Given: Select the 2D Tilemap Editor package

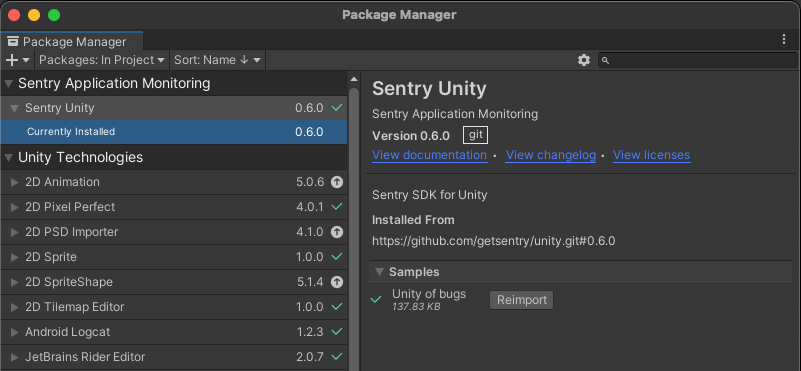Looking at the screenshot, I should (174, 307).
